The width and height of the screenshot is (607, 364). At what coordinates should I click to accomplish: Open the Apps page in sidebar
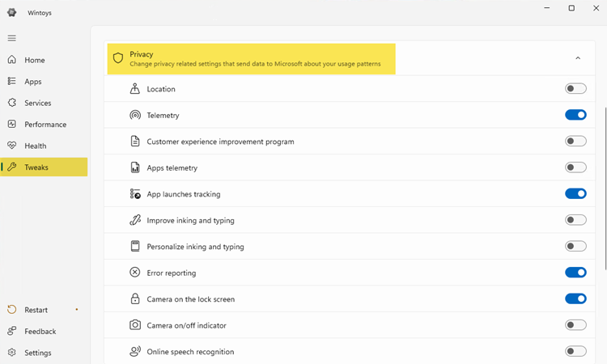click(x=32, y=82)
